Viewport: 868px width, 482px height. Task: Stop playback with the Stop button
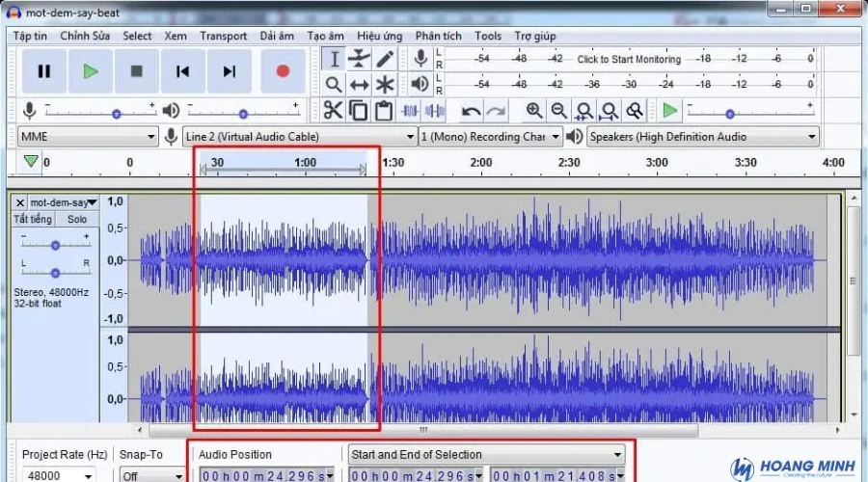click(137, 71)
